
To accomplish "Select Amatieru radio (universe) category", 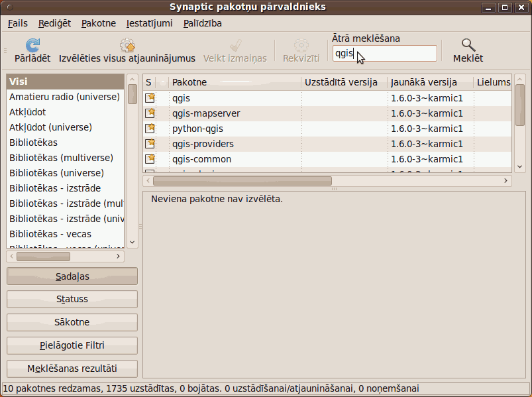I will tap(65, 97).
